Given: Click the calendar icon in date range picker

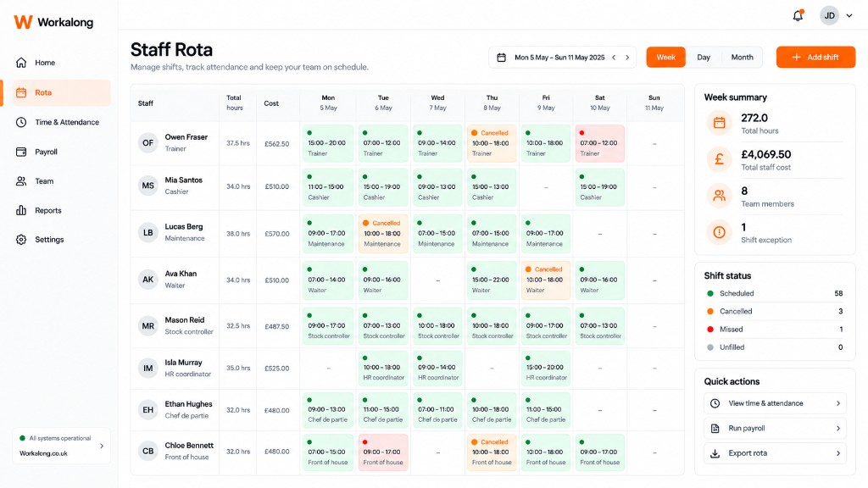Looking at the screenshot, I should [502, 58].
